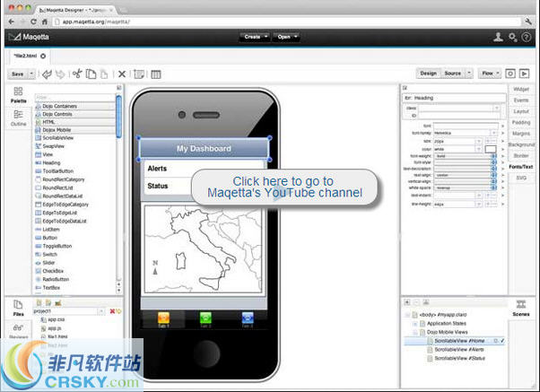Switch to Source view button
Screen dimensions: 540x392
coord(452,74)
